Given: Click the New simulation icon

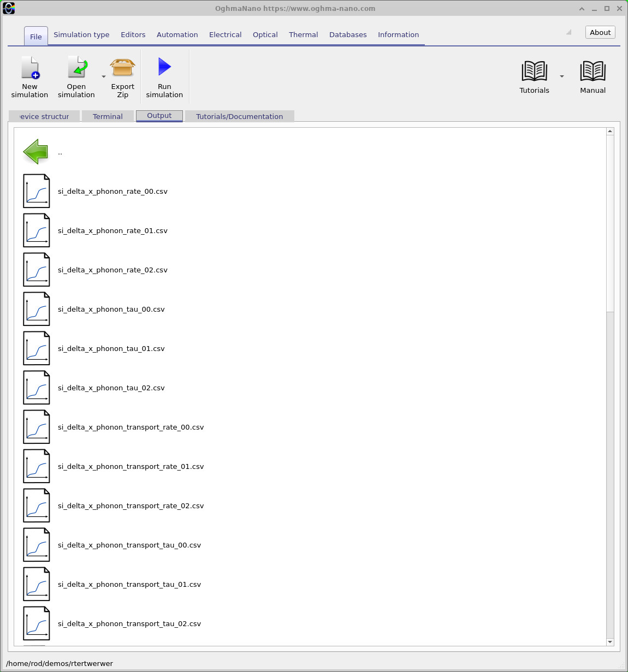Looking at the screenshot, I should 30,68.
